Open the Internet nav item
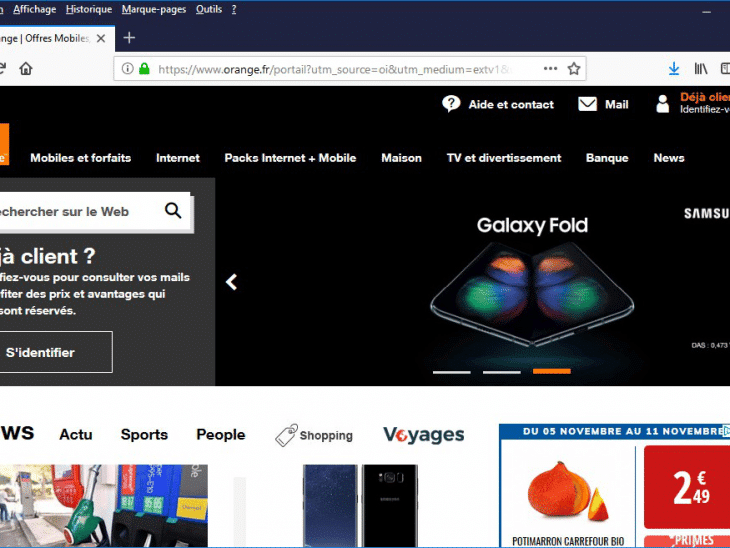The image size is (730, 548). click(178, 158)
